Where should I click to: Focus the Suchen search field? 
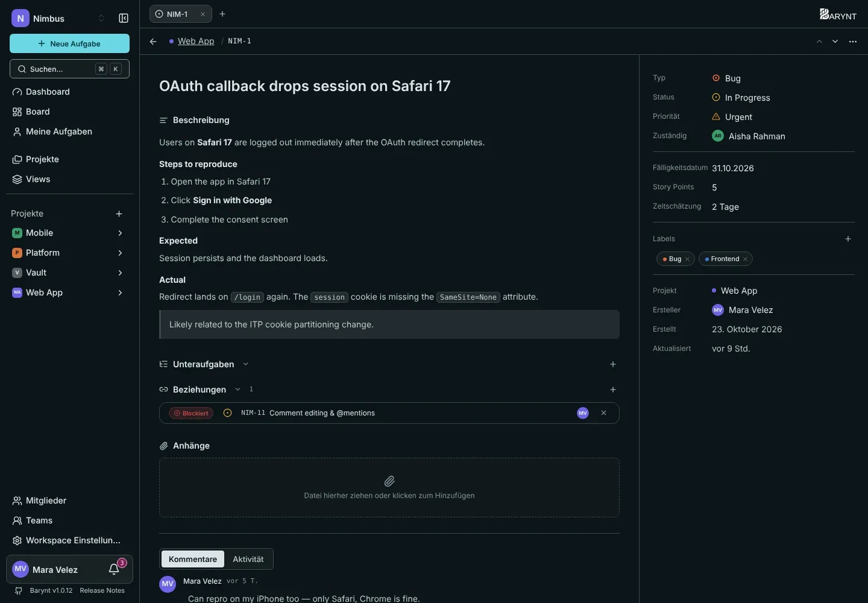(x=69, y=69)
